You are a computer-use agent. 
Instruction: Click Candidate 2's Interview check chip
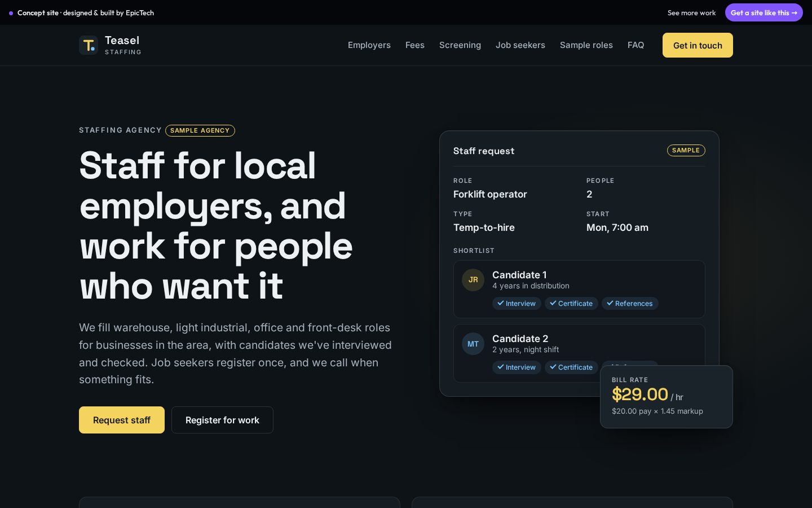(x=517, y=367)
